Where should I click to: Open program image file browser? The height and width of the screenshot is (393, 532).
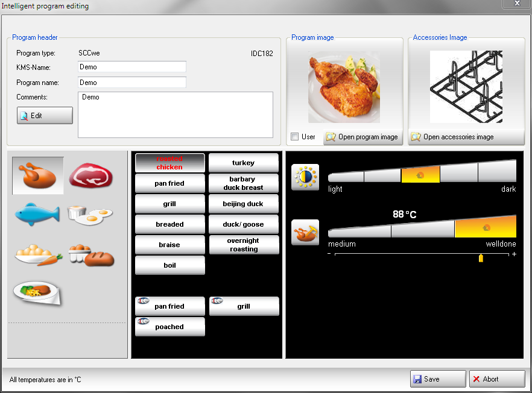tap(362, 137)
